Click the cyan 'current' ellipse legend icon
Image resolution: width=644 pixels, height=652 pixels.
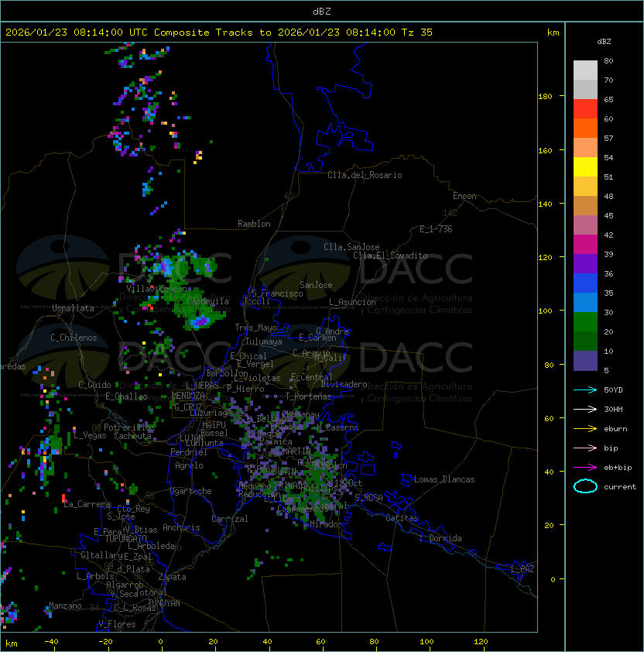(x=585, y=486)
